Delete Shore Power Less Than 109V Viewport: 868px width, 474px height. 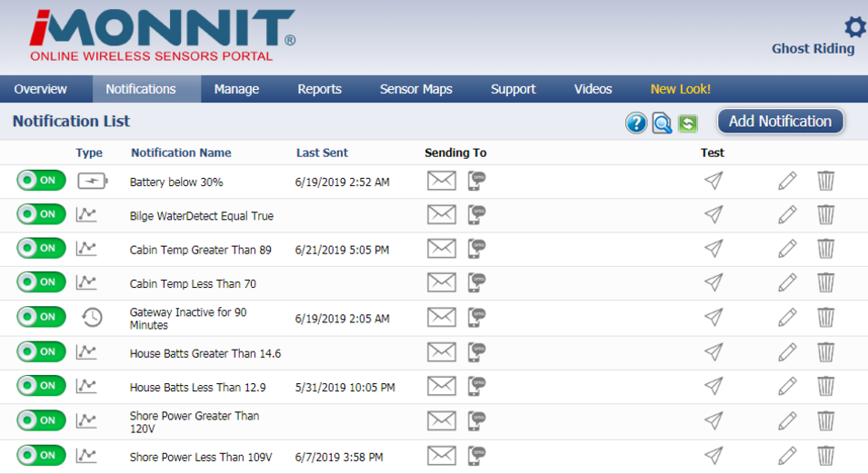[x=825, y=455]
